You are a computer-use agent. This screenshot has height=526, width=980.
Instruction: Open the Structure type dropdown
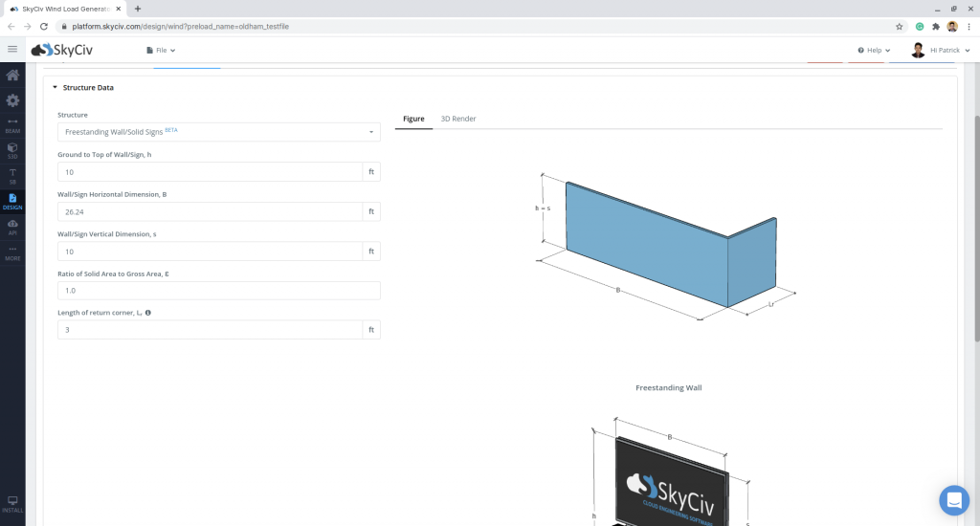[x=218, y=132]
